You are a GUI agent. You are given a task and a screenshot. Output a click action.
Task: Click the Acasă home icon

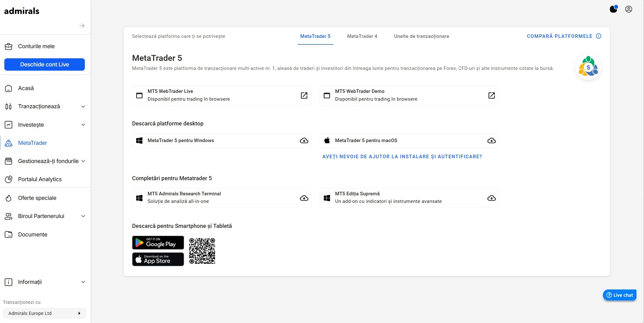click(x=9, y=88)
